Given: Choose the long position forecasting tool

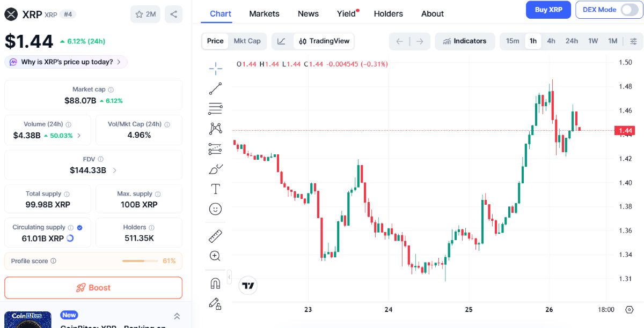Looking at the screenshot, I should (x=215, y=148).
